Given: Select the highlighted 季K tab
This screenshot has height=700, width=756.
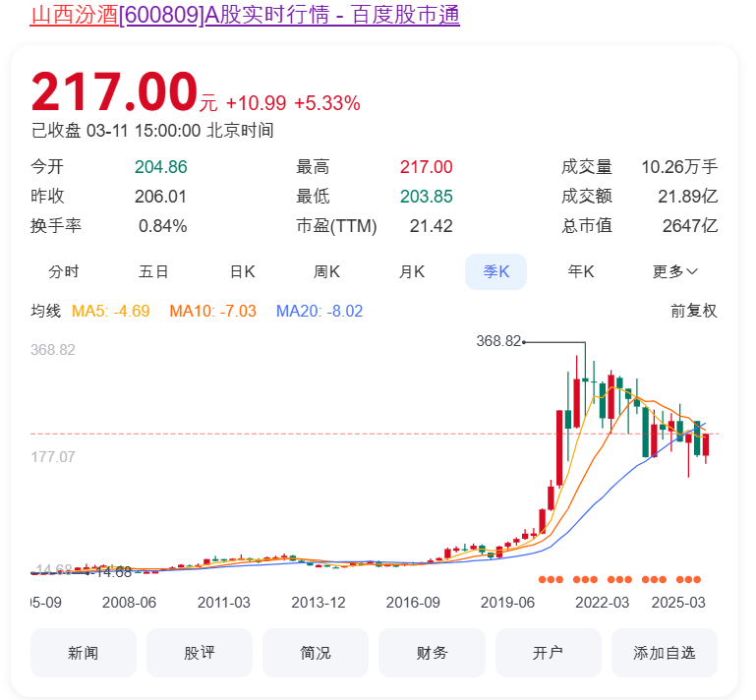Looking at the screenshot, I should pyautogui.click(x=496, y=272).
